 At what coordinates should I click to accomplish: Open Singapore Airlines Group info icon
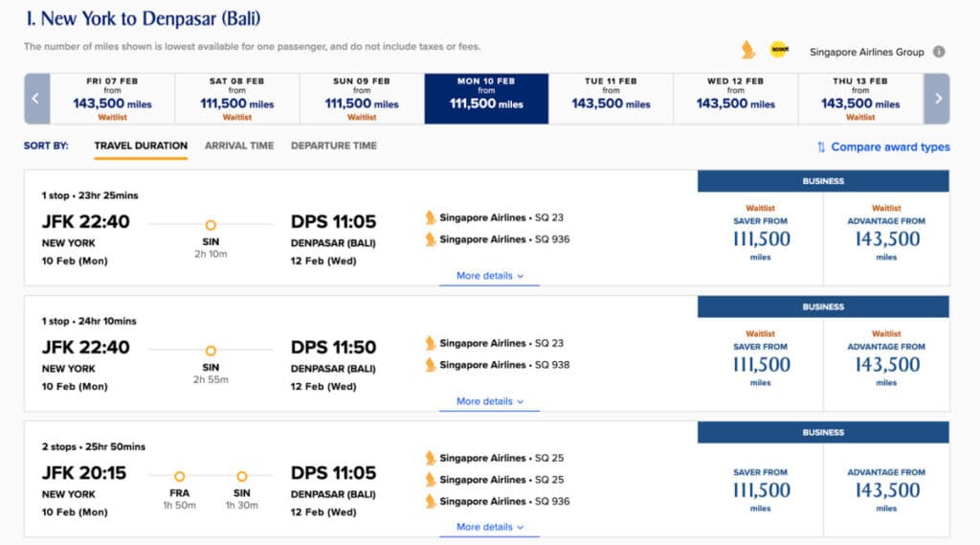[939, 52]
